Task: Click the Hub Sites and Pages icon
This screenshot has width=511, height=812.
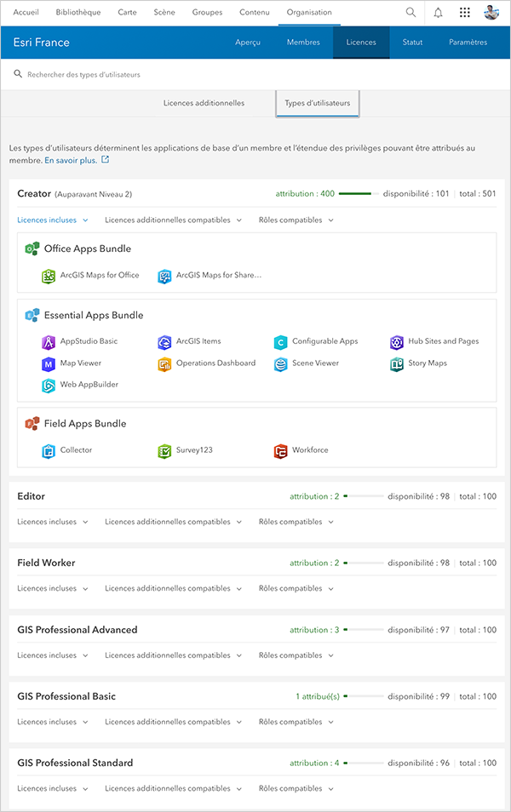Action: coord(397,341)
